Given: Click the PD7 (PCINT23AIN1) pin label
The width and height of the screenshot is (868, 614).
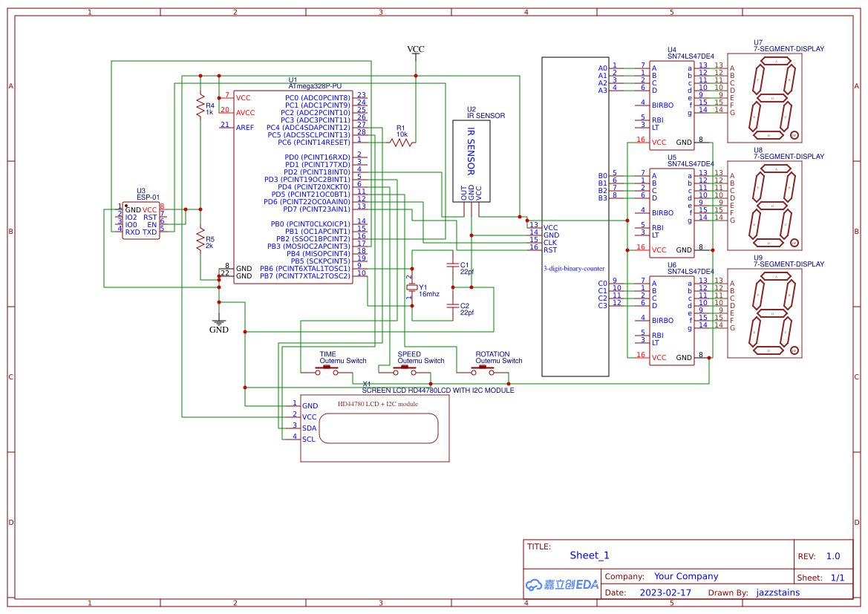Looking at the screenshot, I should pos(316,209).
